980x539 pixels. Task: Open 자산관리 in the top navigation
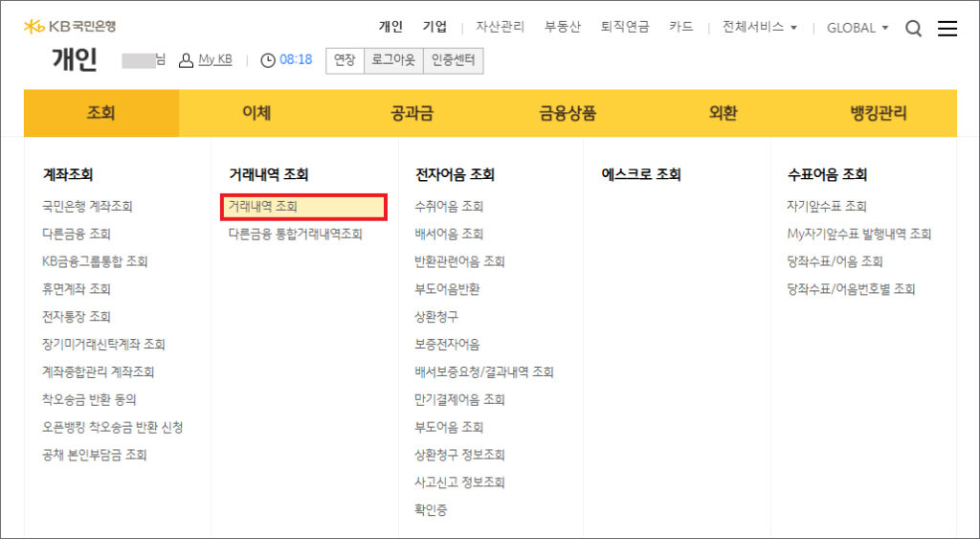pos(500,27)
